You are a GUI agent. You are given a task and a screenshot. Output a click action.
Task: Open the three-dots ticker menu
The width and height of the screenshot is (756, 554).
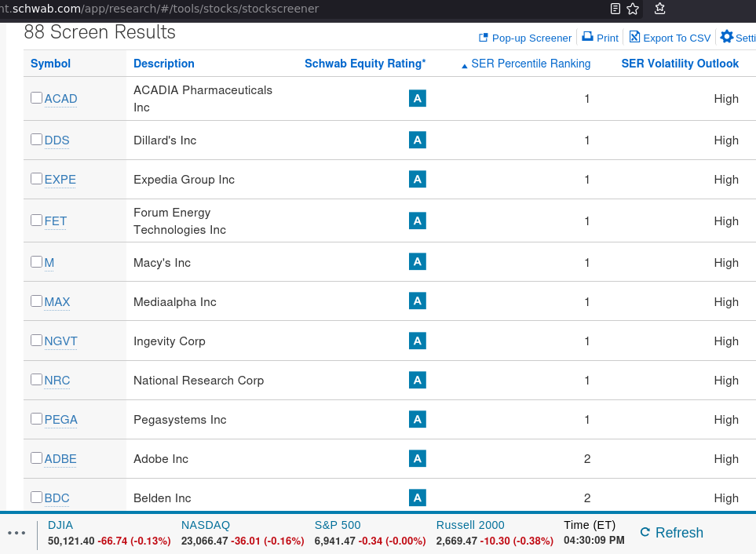click(16, 533)
